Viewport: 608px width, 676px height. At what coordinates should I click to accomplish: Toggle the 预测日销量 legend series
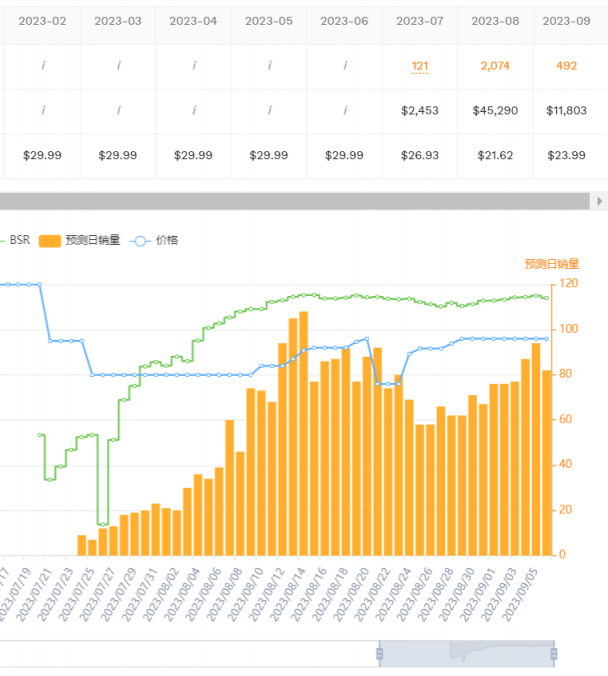tap(79, 240)
